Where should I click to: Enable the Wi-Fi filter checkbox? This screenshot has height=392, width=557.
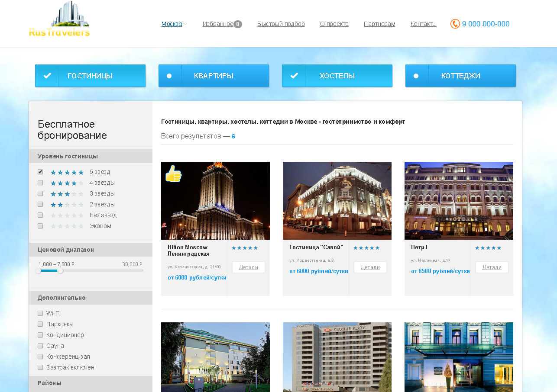point(40,313)
